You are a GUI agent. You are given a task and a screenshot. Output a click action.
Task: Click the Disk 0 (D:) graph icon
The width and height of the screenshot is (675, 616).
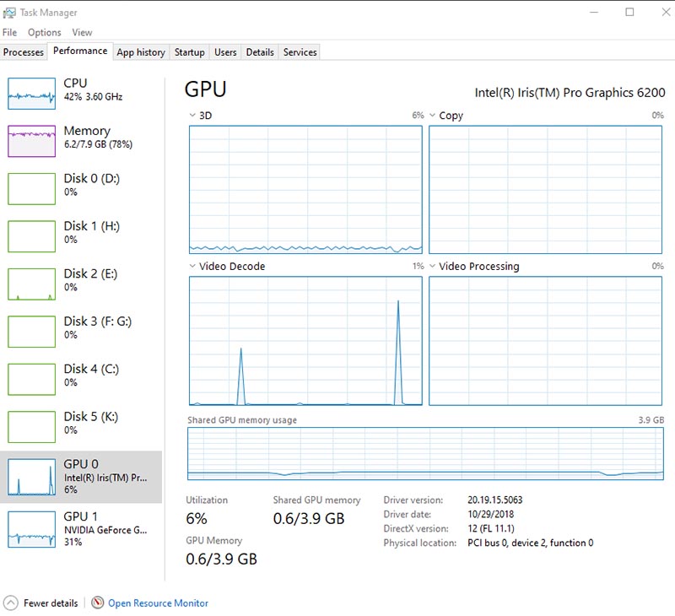[32, 188]
